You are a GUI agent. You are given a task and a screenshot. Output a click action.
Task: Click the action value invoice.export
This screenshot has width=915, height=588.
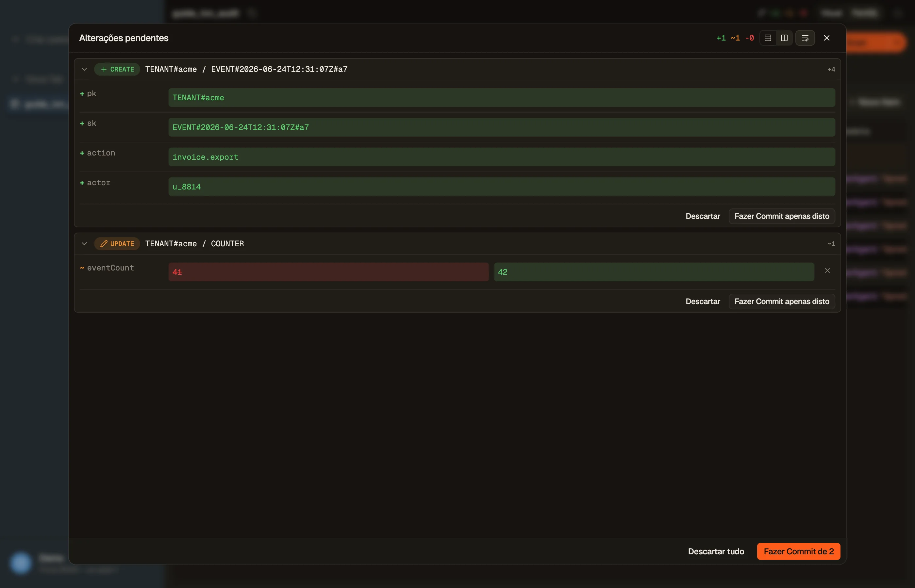pos(501,157)
